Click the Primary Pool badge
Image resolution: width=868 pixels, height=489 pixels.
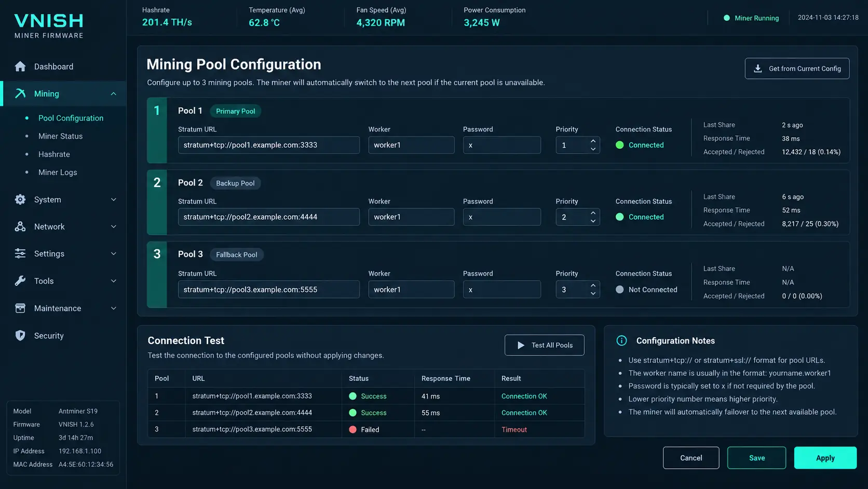point(236,111)
